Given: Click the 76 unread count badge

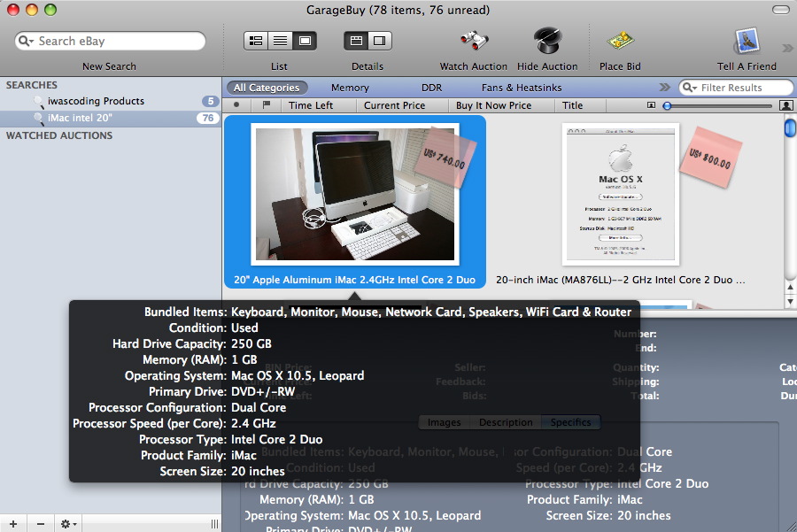Looking at the screenshot, I should pyautogui.click(x=208, y=118).
